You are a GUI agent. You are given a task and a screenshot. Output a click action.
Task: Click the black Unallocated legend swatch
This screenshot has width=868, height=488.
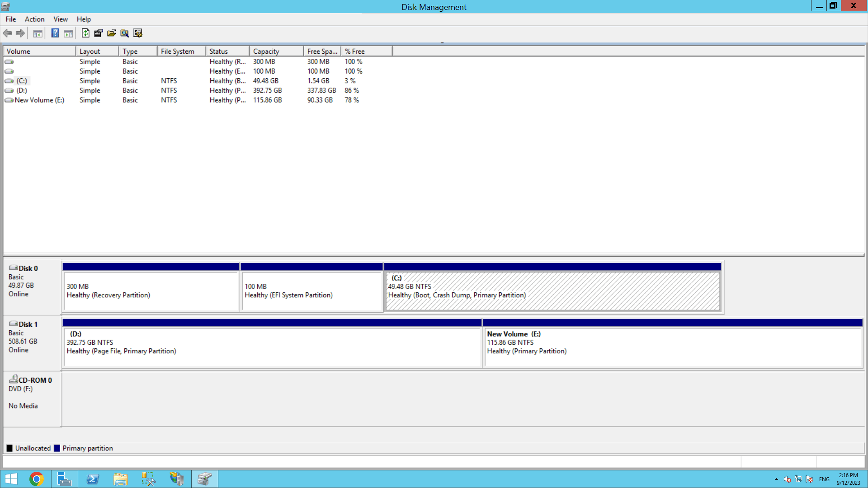point(9,448)
